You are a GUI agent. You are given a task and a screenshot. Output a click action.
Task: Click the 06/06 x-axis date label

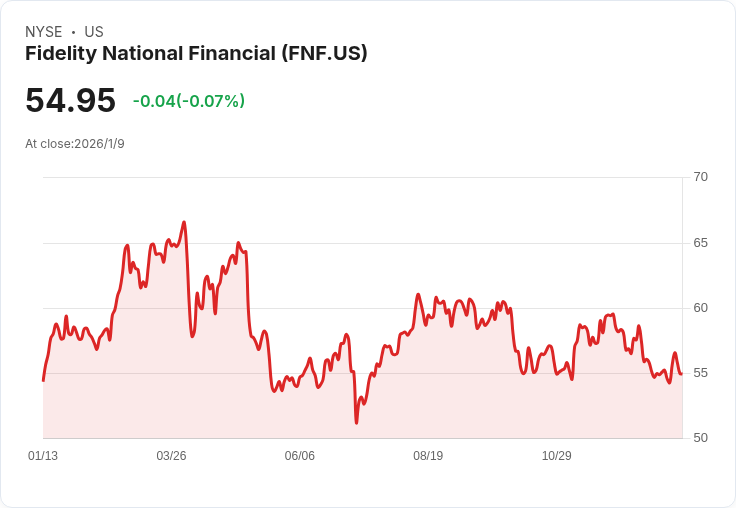coord(300,456)
